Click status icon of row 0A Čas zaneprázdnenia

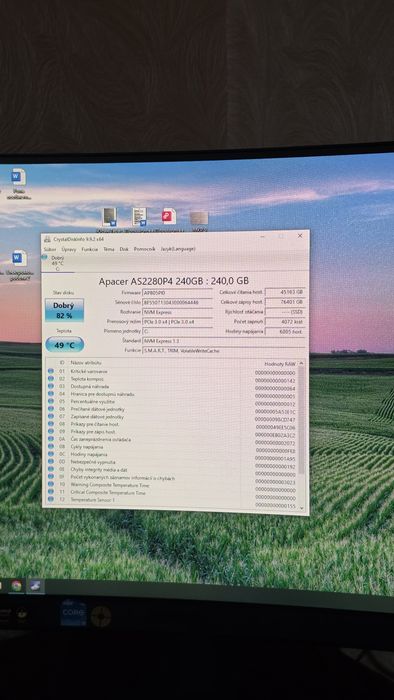(x=51, y=439)
